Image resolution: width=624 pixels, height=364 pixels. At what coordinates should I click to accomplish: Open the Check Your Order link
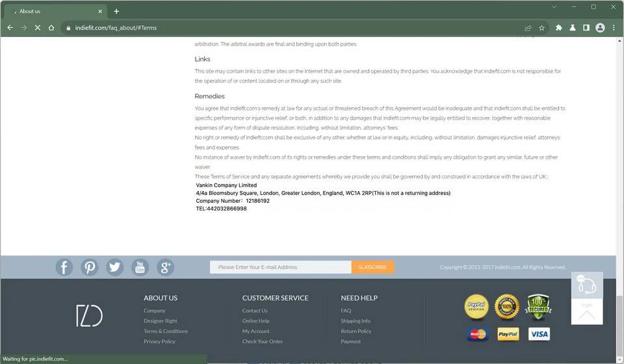tap(262, 341)
